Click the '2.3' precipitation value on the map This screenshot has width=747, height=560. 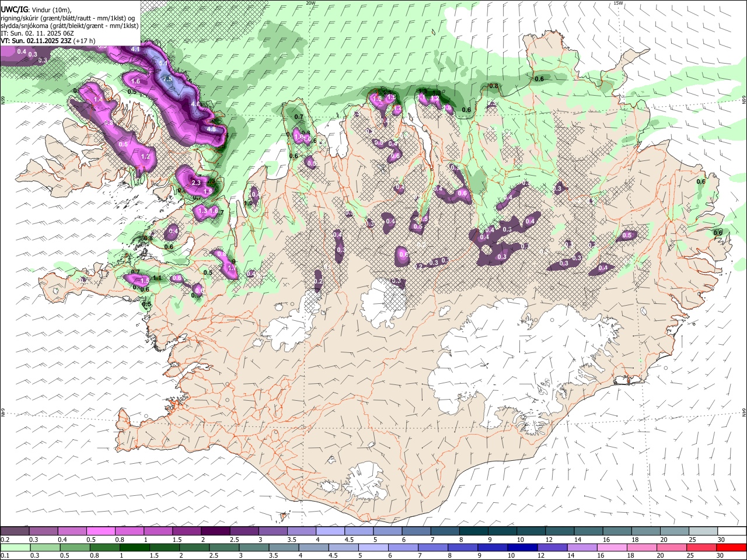[196, 183]
